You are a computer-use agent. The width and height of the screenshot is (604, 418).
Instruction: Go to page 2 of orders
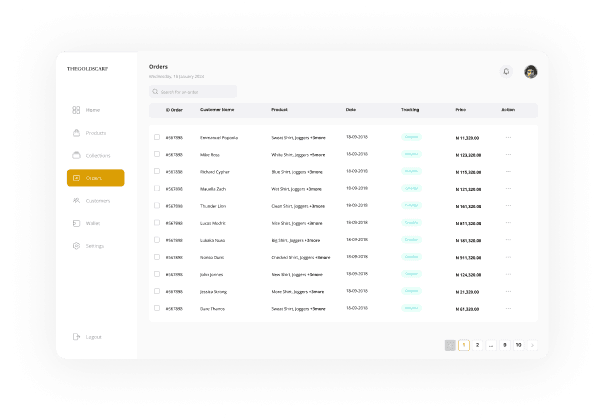click(477, 345)
